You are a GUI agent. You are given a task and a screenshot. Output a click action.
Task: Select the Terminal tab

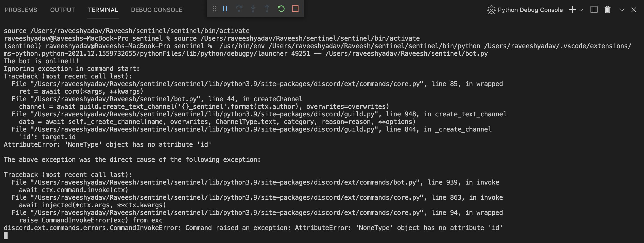[x=103, y=10]
